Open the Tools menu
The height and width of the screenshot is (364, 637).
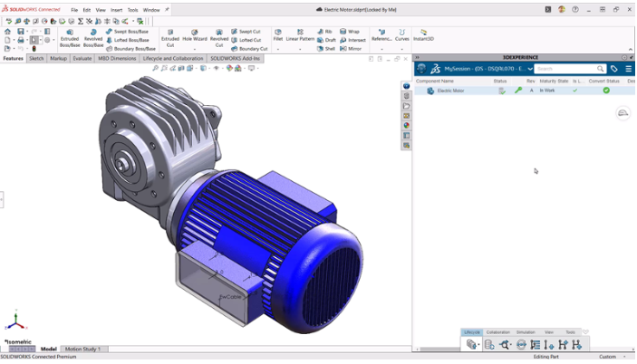pos(132,10)
